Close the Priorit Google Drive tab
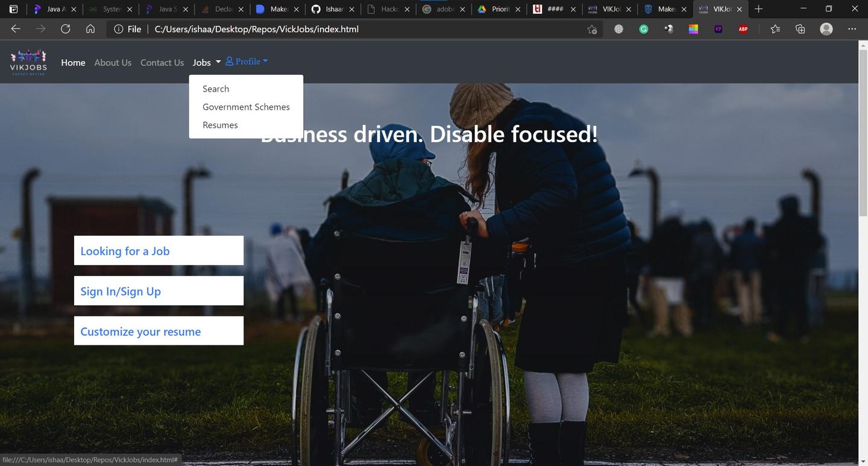This screenshot has width=868, height=466. click(x=518, y=9)
